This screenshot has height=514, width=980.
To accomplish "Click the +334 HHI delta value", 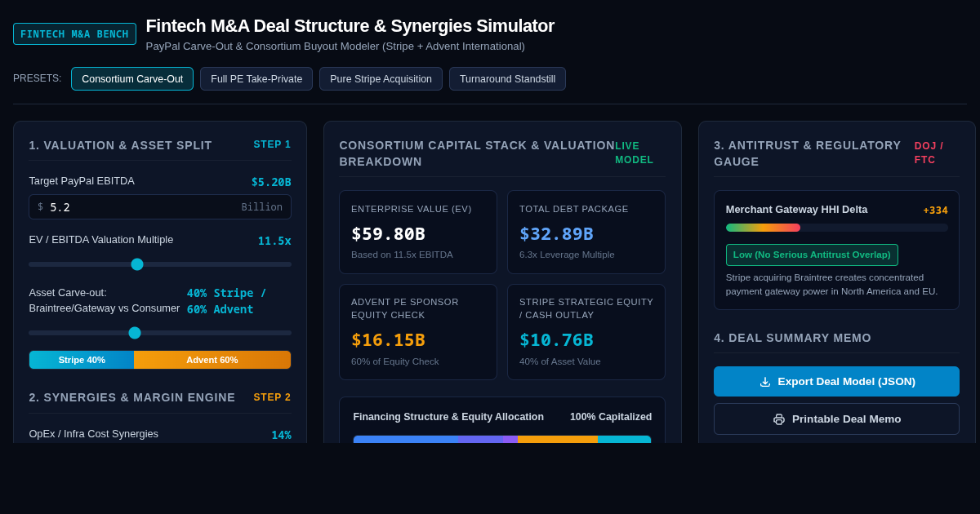I will [936, 210].
